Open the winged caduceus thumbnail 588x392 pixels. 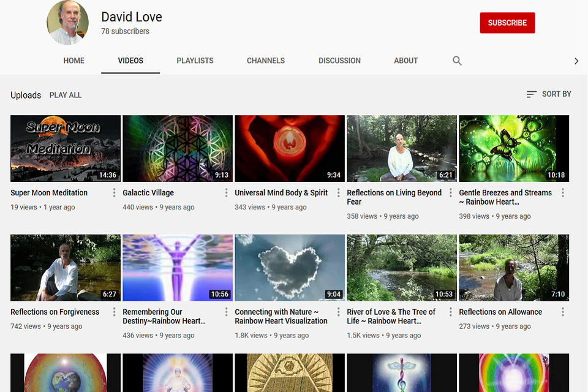click(402, 373)
